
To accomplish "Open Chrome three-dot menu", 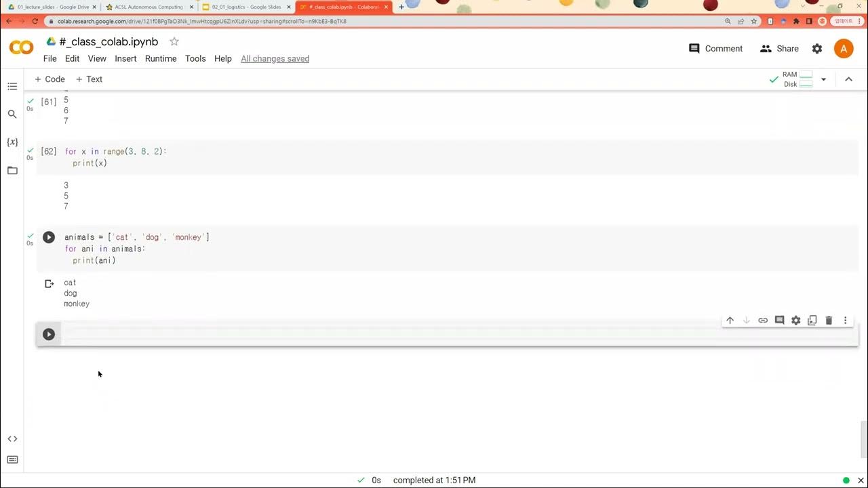I will 859,21.
